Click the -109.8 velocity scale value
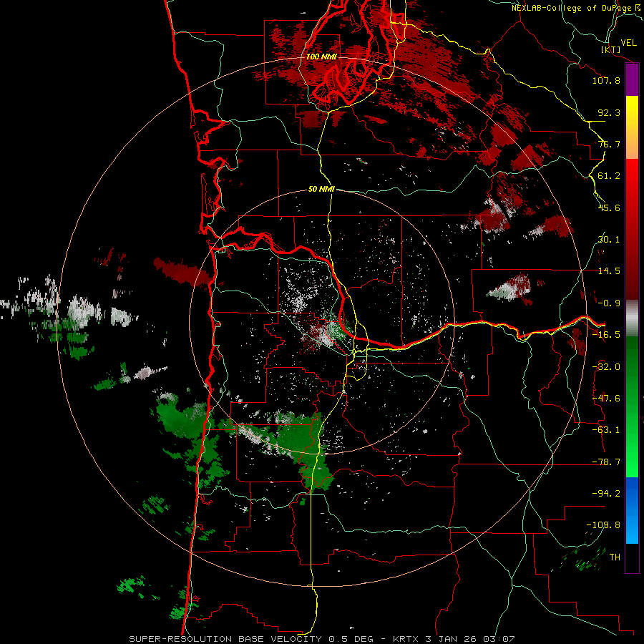Viewport: 644px width, 644px height. (x=603, y=525)
